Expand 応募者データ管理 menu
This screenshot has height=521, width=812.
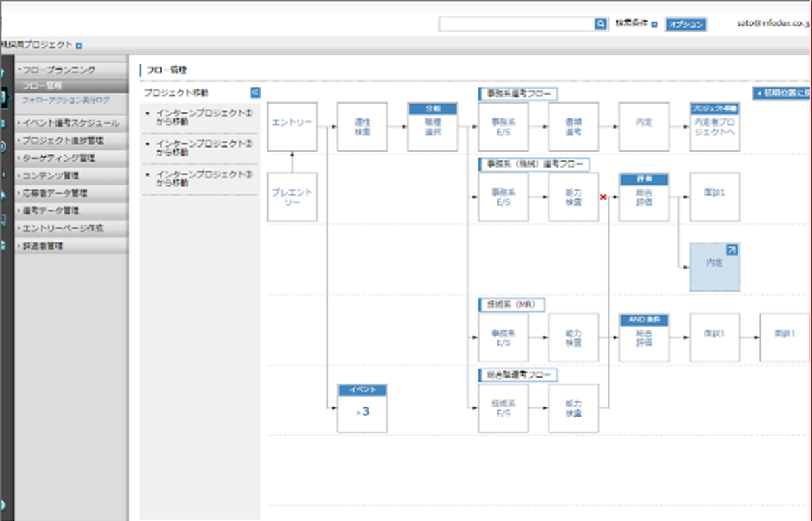point(72,194)
